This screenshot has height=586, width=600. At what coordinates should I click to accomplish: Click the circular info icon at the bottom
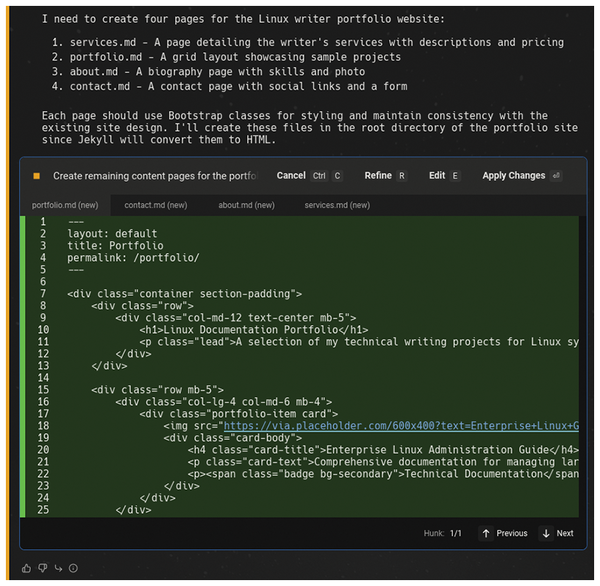coord(73,568)
